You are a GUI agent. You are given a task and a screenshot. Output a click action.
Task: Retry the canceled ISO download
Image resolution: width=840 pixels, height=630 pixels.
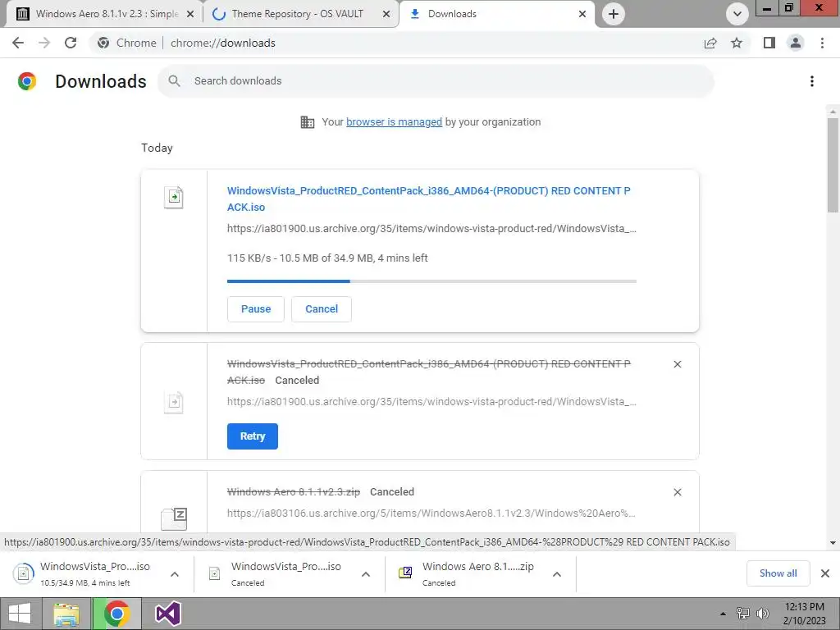(x=253, y=436)
